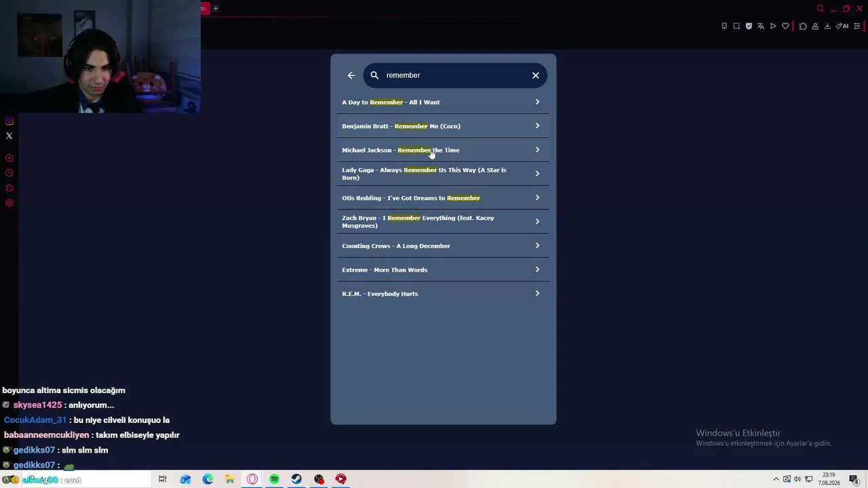Open the notification center icon

[x=854, y=479]
